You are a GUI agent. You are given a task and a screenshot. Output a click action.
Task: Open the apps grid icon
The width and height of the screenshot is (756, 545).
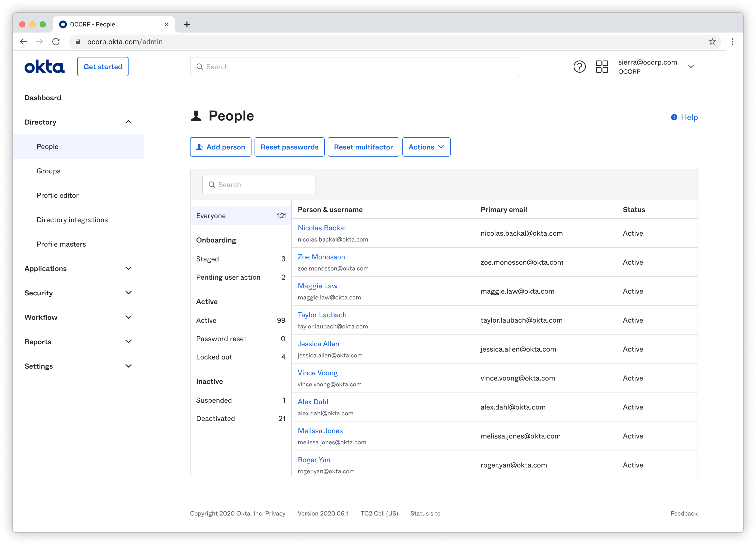pos(602,67)
